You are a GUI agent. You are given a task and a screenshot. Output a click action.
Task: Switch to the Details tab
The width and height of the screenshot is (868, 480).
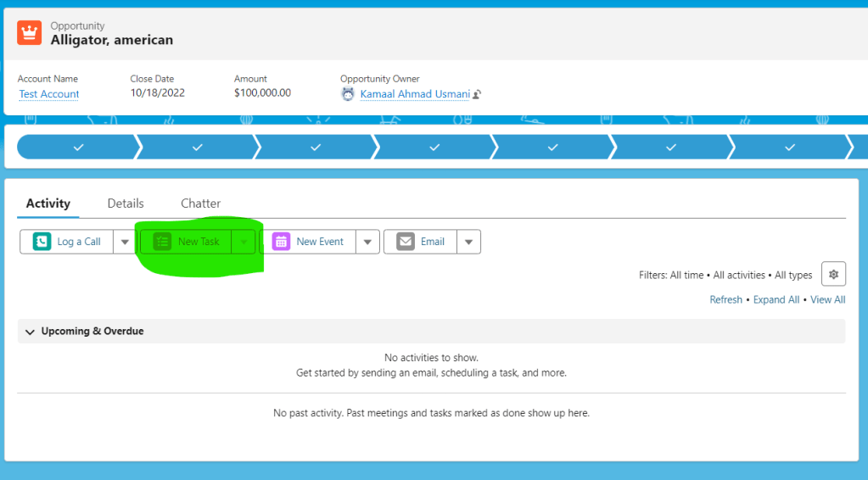126,204
